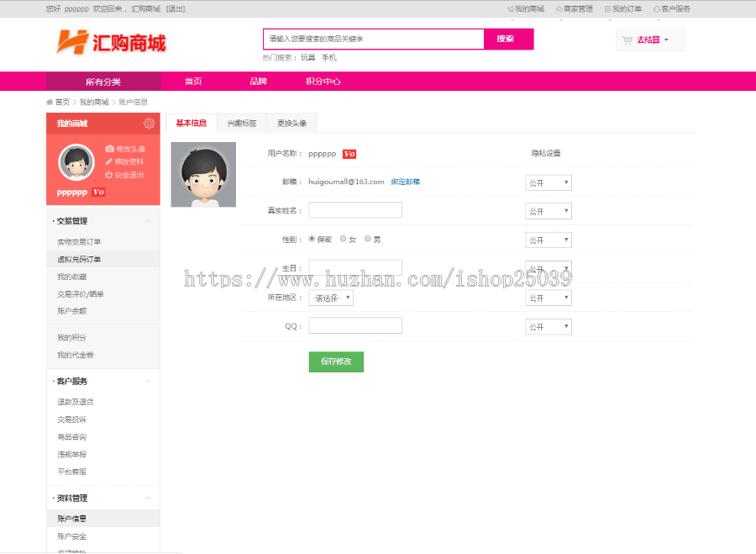Image resolution: width=756 pixels, height=554 pixels.
Task: Collapse the 资料管理 section
Action: (148, 498)
